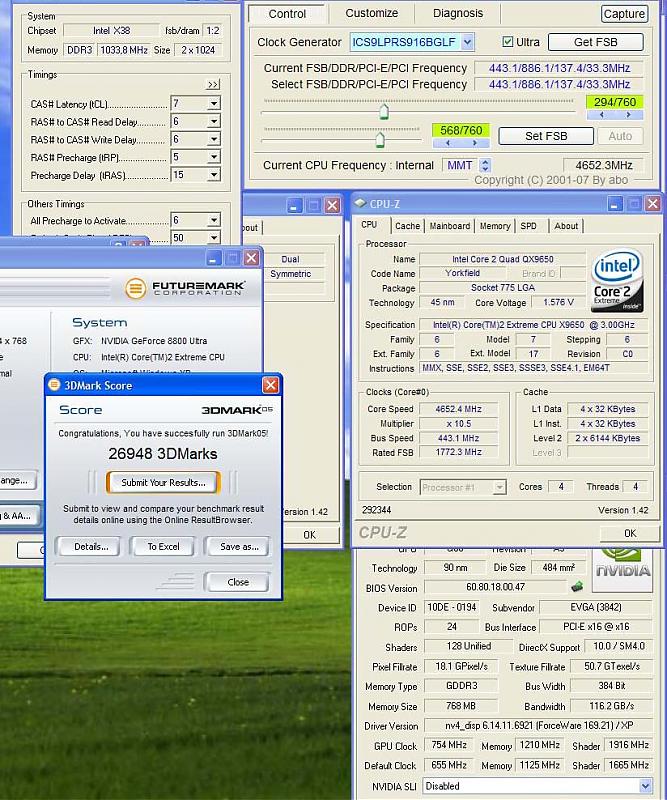
Task: Click the Get FSB button
Action: [595, 42]
